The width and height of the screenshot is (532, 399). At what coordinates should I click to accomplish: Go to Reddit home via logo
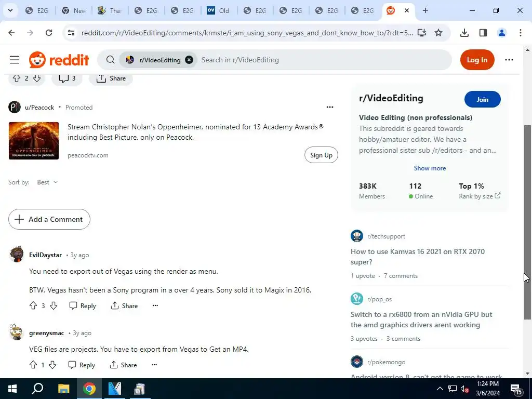pos(59,60)
